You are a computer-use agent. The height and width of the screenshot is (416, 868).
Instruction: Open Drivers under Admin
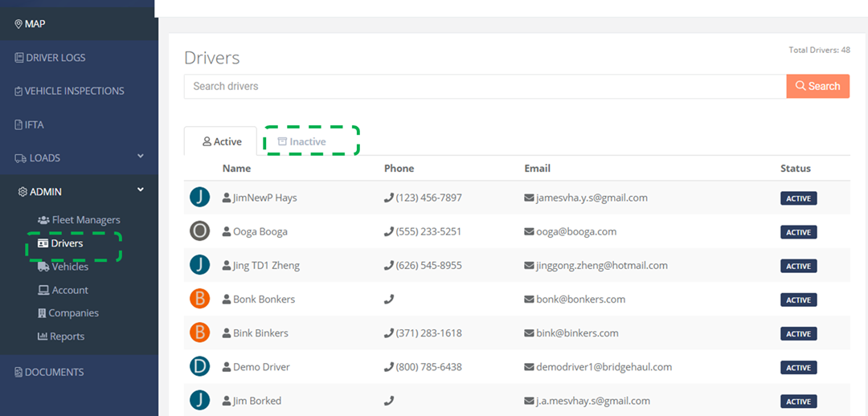click(x=59, y=243)
